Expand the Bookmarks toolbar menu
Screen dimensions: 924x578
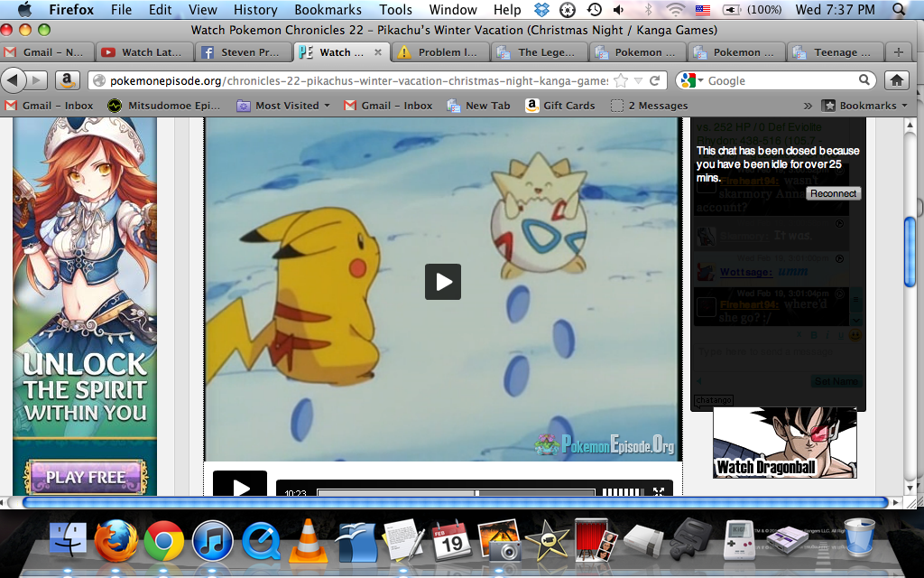point(865,106)
